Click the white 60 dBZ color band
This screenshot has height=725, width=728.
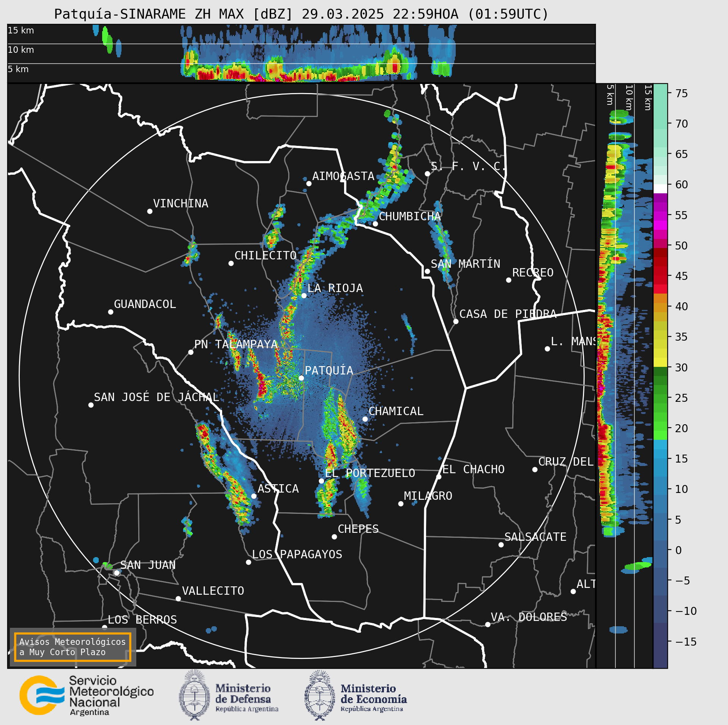(660, 189)
